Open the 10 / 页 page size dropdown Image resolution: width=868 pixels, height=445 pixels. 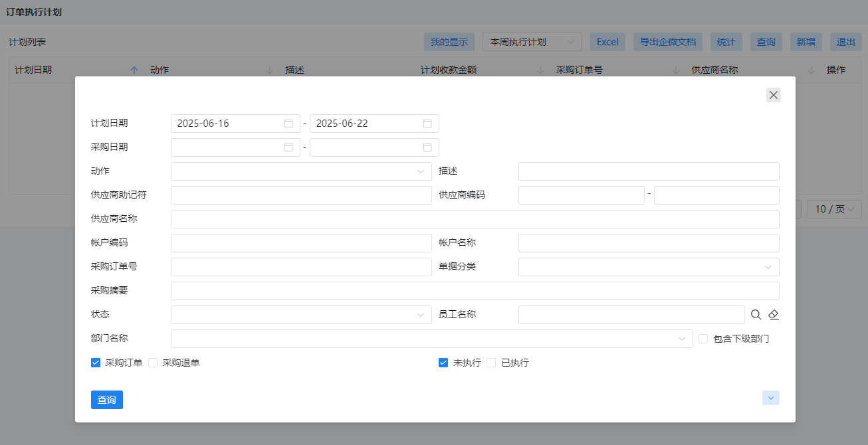coord(834,209)
